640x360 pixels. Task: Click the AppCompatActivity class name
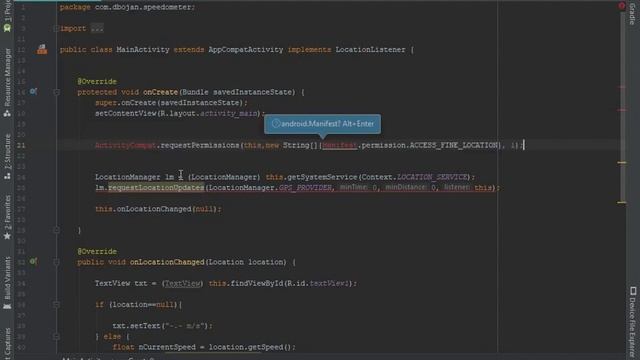pyautogui.click(x=246, y=50)
